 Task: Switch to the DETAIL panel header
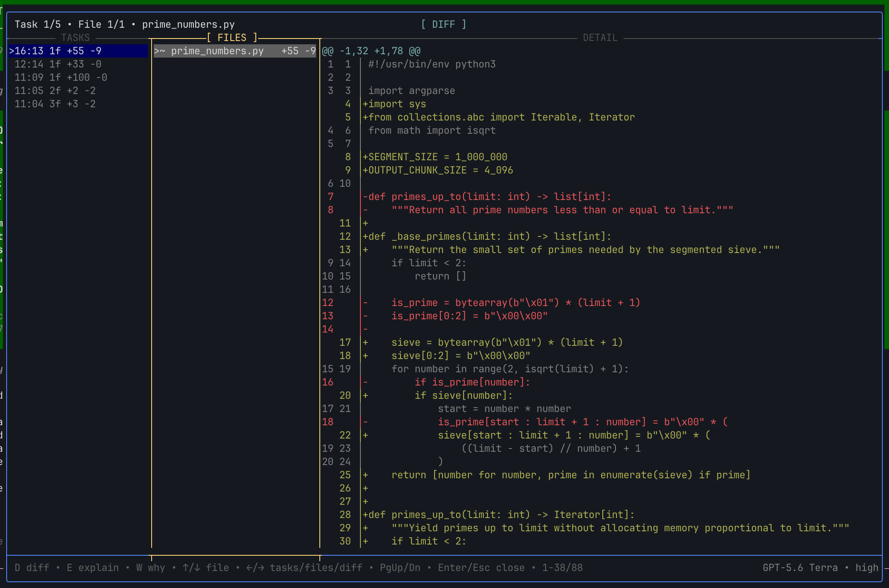point(600,38)
